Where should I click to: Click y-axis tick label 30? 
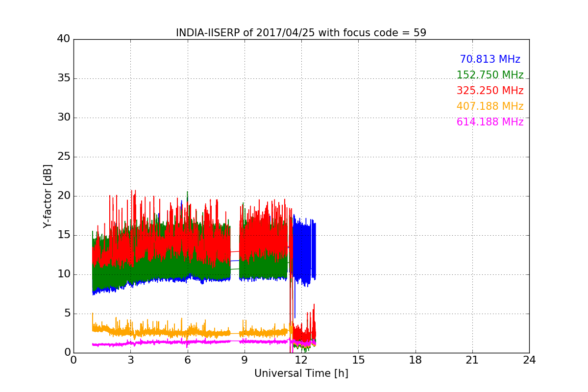pyautogui.click(x=64, y=118)
